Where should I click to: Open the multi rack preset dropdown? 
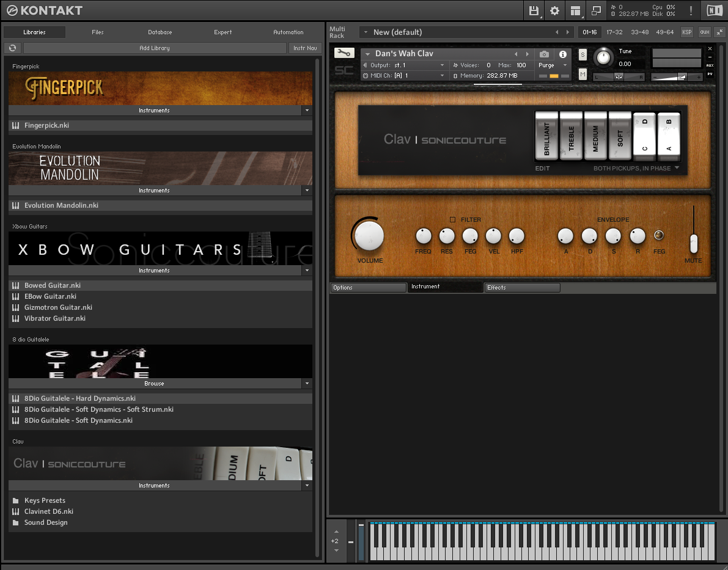[x=366, y=32]
